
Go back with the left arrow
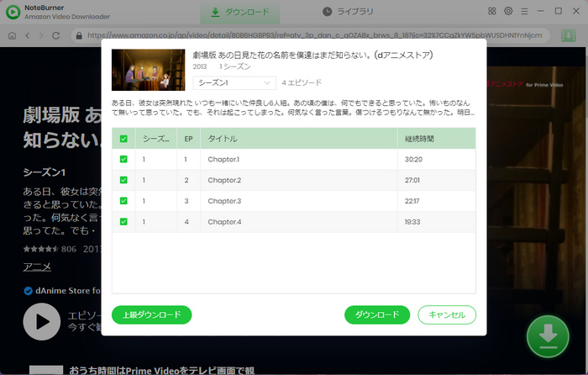coord(27,35)
